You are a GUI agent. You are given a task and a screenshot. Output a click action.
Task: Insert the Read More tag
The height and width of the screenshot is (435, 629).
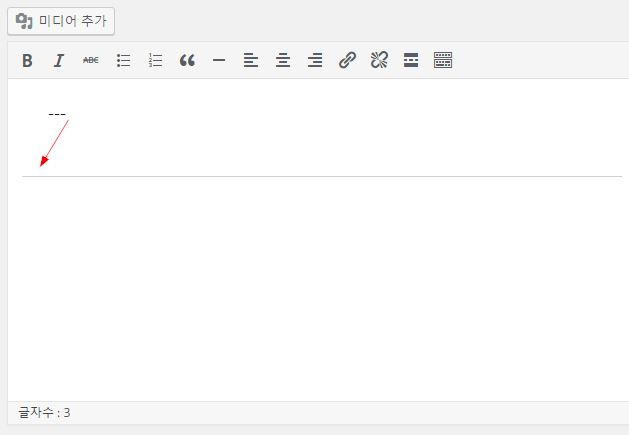point(411,61)
